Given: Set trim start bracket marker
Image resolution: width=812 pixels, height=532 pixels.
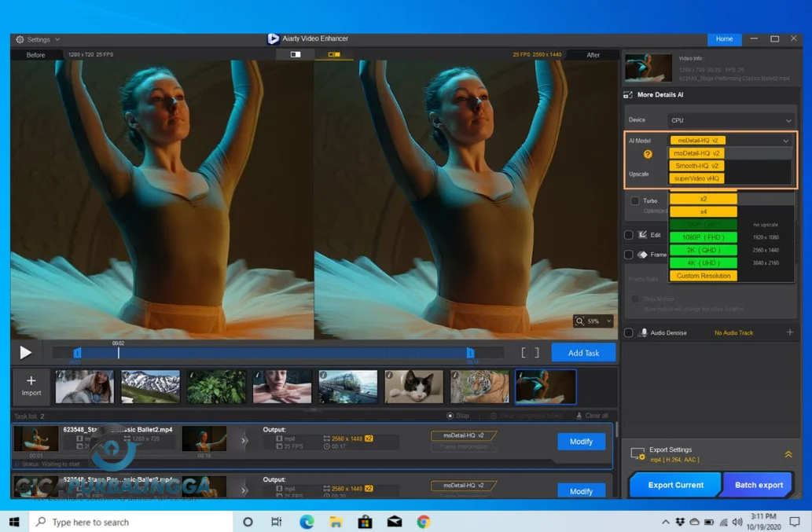Looking at the screenshot, I should pos(524,353).
